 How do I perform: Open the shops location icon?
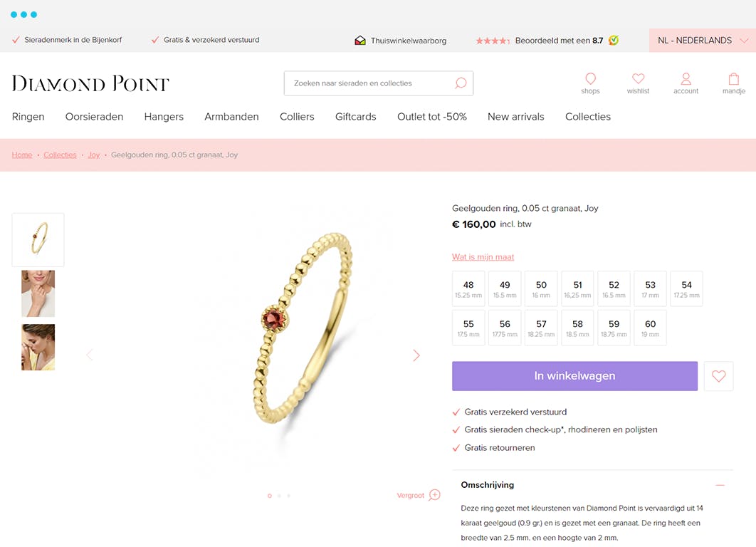(x=590, y=78)
